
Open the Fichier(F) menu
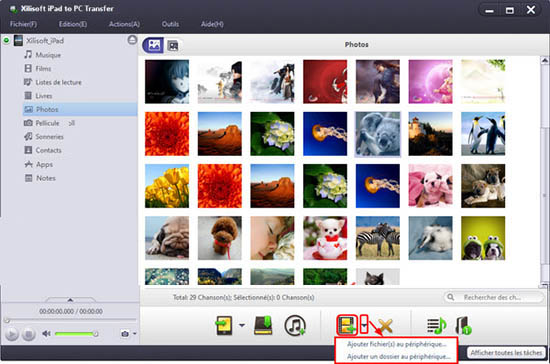(23, 24)
